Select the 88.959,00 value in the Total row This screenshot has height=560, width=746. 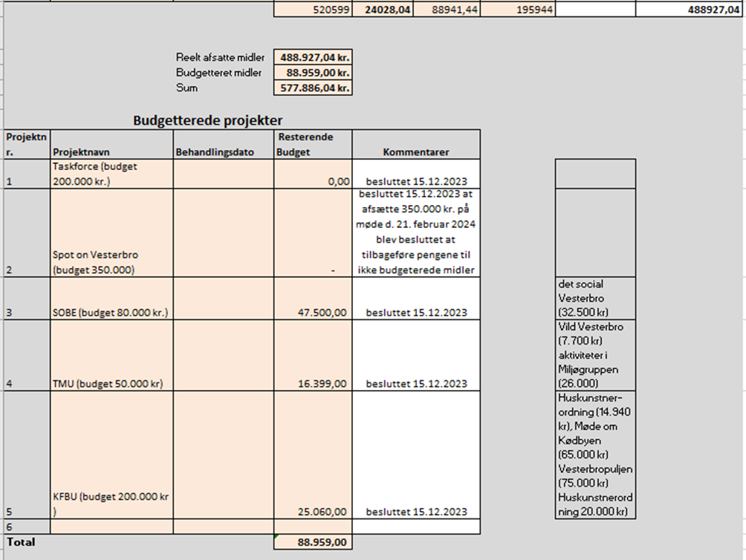313,542
